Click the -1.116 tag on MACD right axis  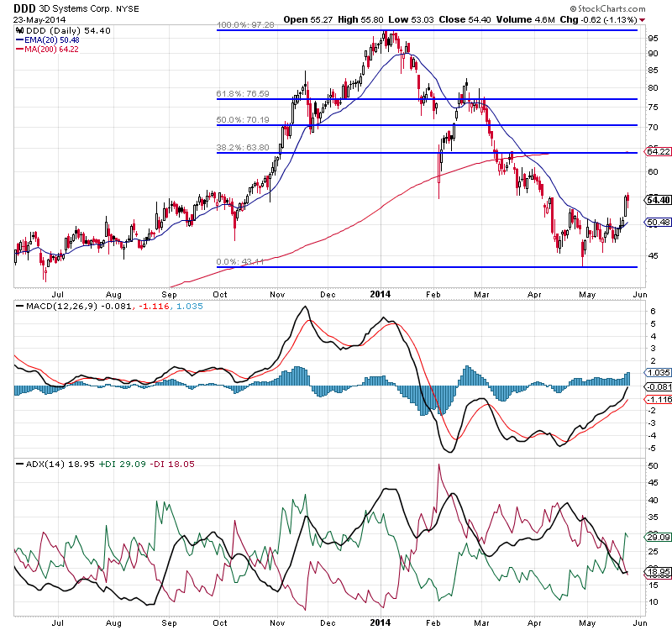(658, 400)
